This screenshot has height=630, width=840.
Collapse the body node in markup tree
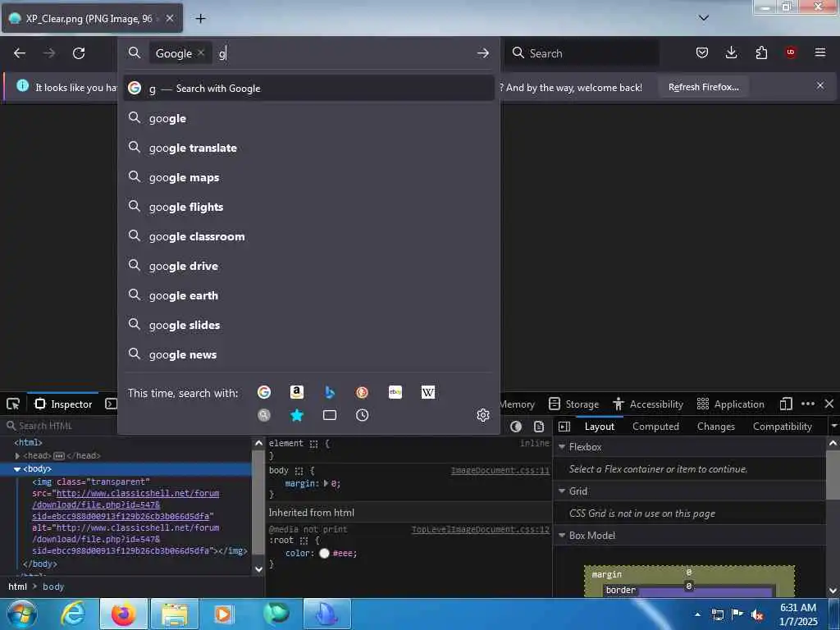[x=17, y=469]
